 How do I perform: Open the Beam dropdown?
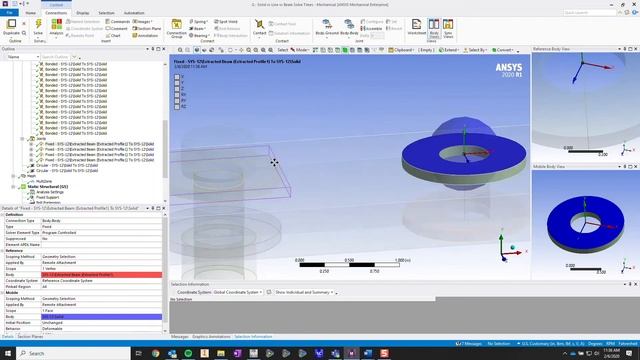pyautogui.click(x=197, y=29)
